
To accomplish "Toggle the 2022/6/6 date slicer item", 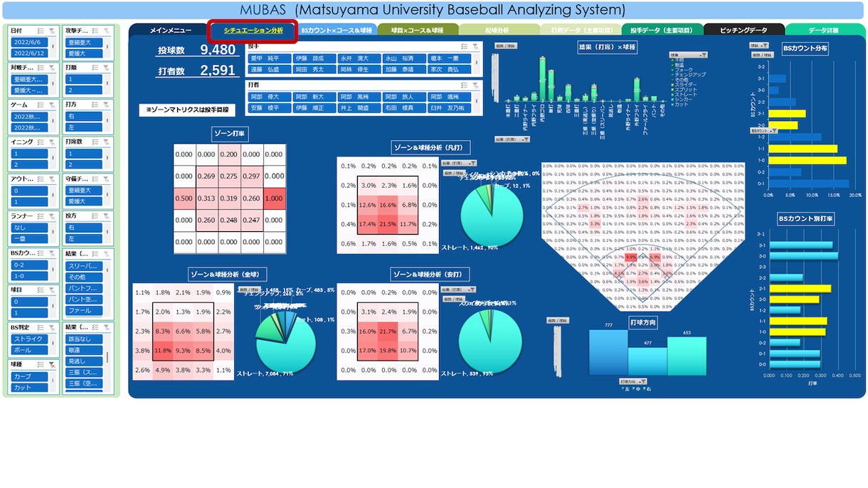I will (29, 42).
